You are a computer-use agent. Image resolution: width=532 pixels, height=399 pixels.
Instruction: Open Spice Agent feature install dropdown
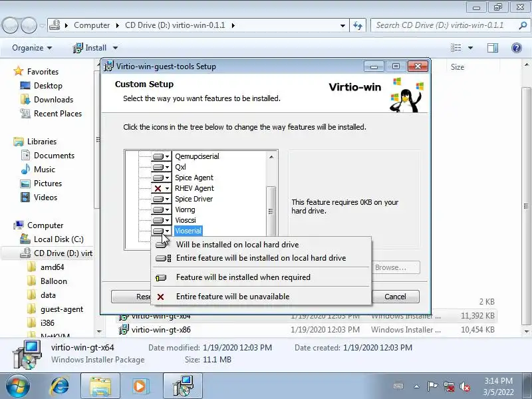161,178
